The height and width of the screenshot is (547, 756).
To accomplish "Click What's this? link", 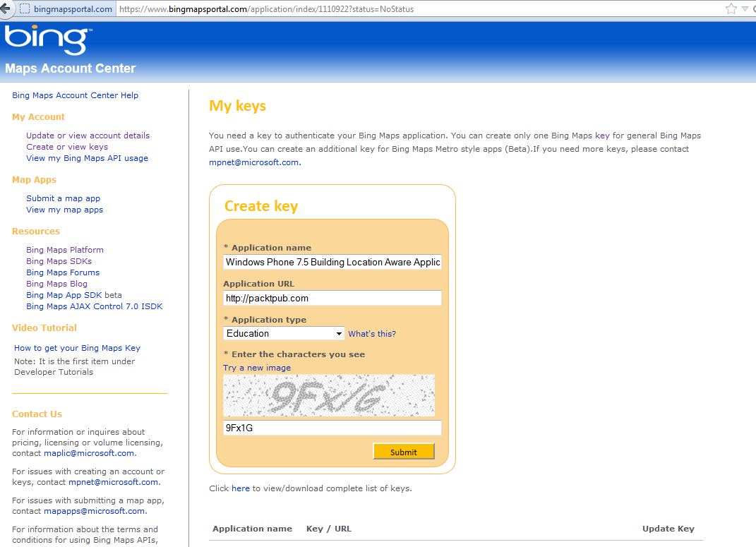I will [372, 334].
